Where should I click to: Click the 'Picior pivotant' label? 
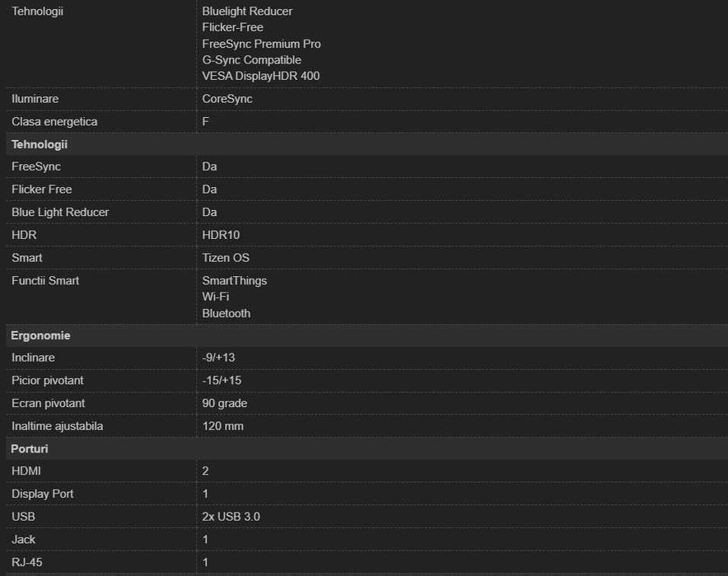(x=48, y=381)
